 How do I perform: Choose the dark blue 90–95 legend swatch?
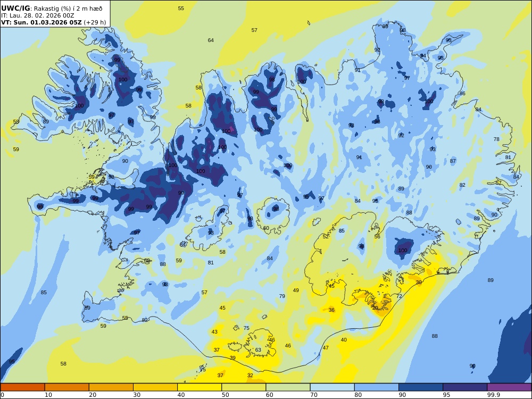[421, 387]
